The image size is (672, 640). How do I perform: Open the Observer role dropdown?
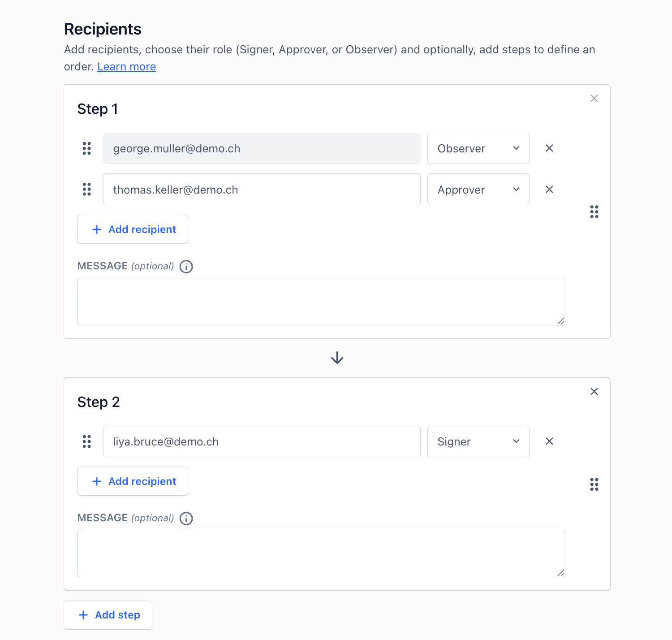(x=478, y=148)
